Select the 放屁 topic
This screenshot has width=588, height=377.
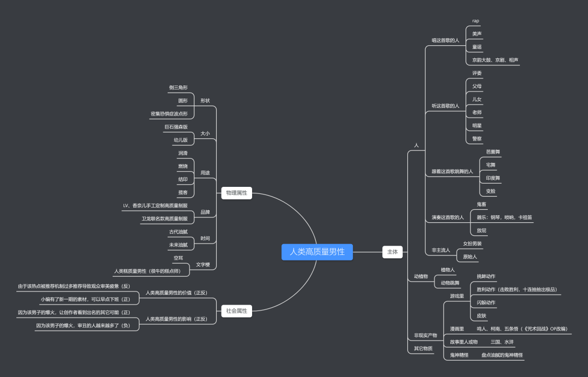pos(481,230)
